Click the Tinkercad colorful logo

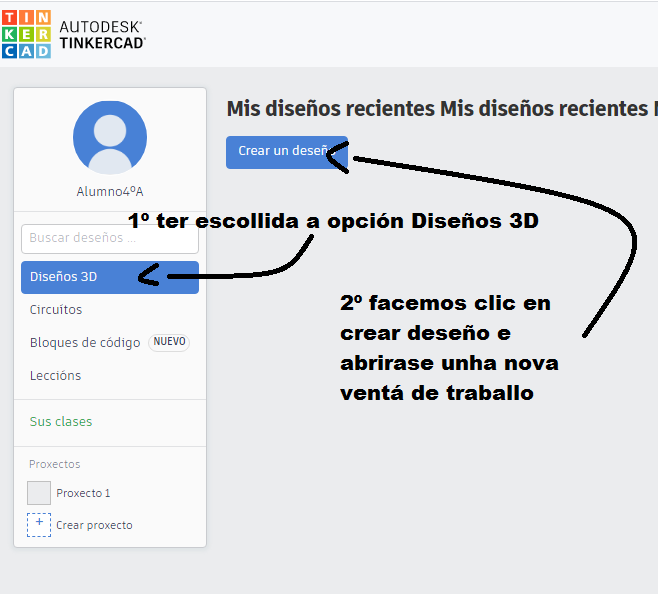click(x=26, y=34)
